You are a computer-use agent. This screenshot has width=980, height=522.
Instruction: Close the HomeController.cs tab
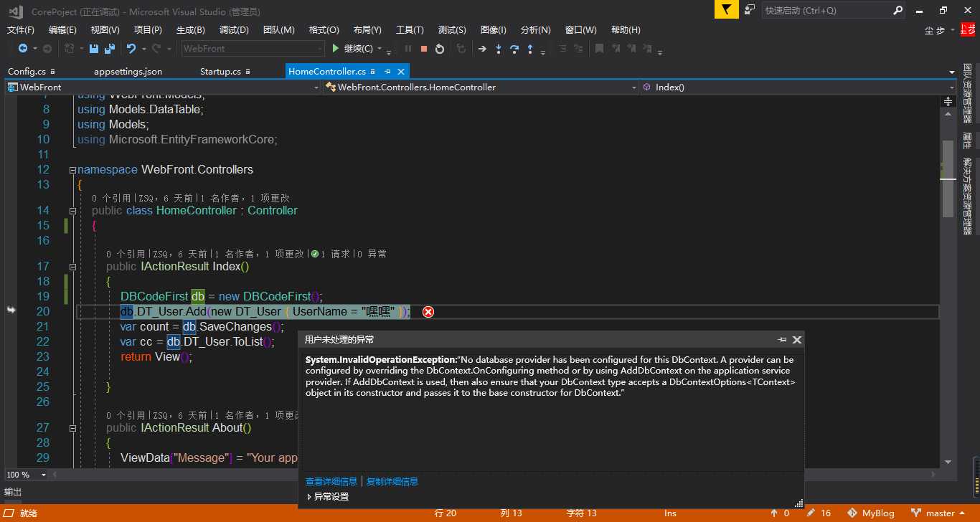coord(401,72)
